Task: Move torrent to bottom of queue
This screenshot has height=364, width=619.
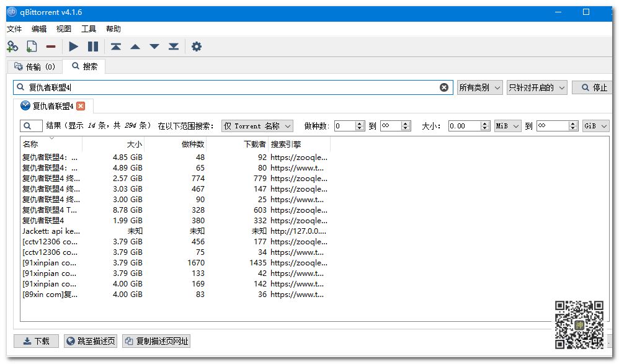Action: [174, 47]
